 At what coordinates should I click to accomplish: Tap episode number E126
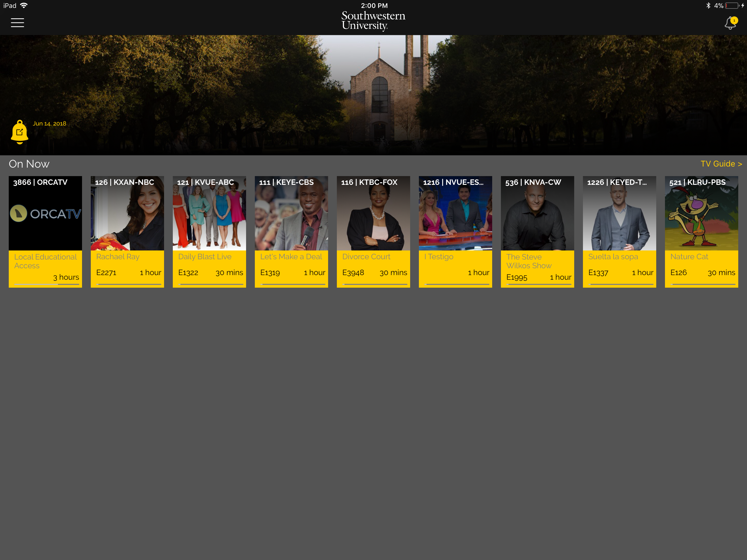679,273
